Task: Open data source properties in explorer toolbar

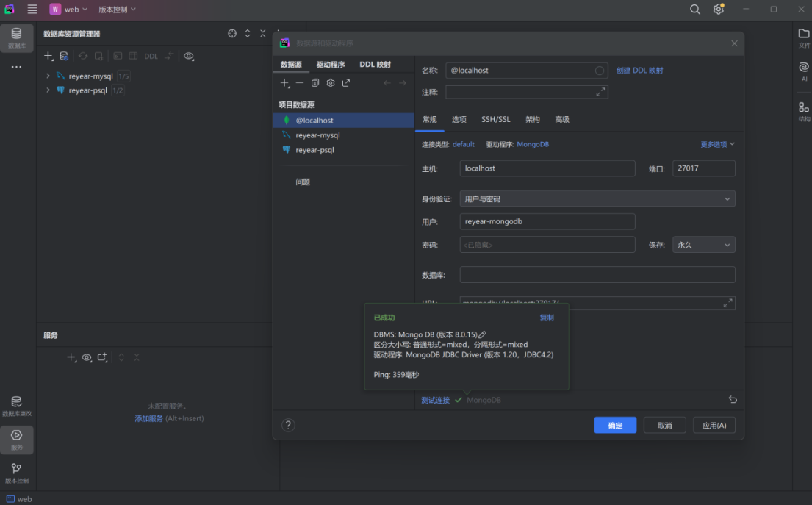Action: click(x=64, y=56)
